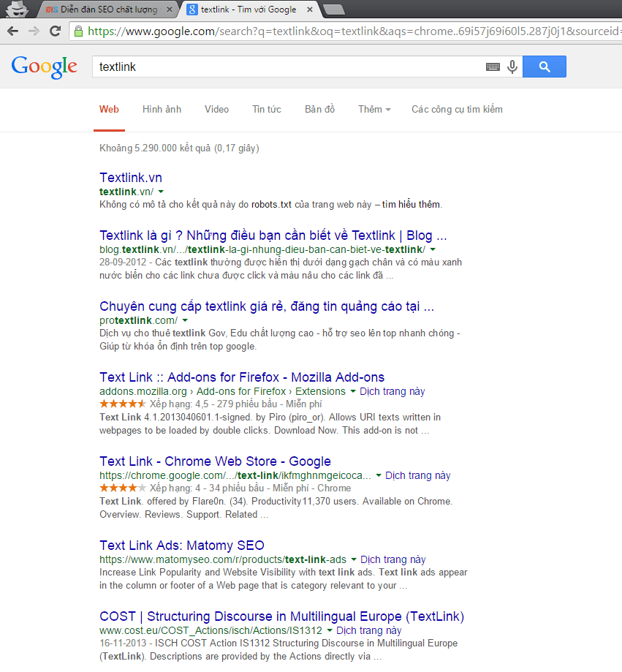This screenshot has width=622, height=672.
Task: Expand dropdown arrow beside chrome.google.com URL
Action: tap(379, 475)
